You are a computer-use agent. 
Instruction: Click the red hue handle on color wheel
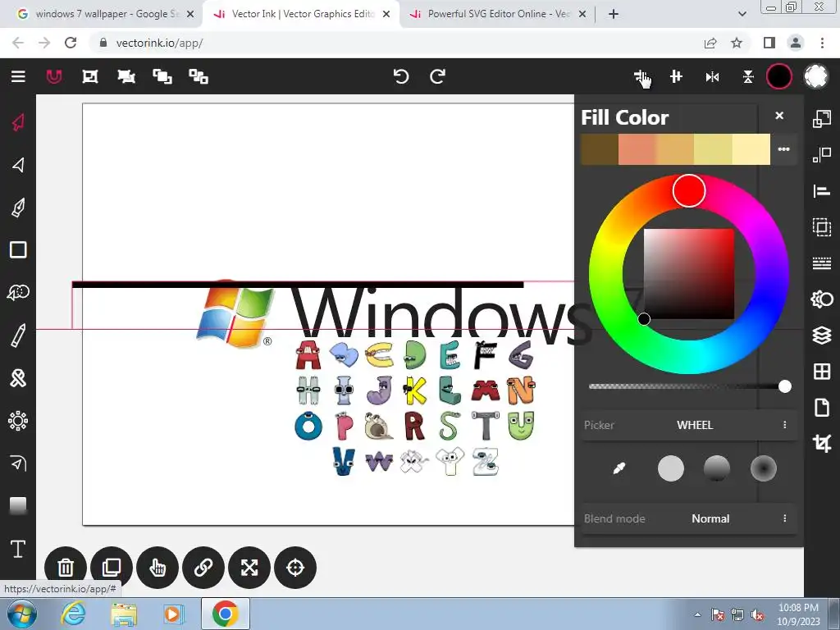click(x=689, y=190)
